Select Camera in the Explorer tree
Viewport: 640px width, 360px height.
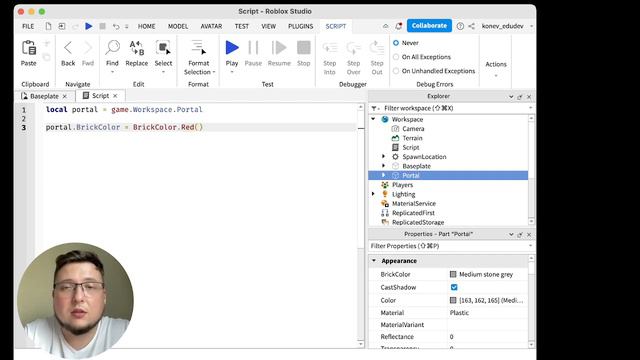(413, 129)
